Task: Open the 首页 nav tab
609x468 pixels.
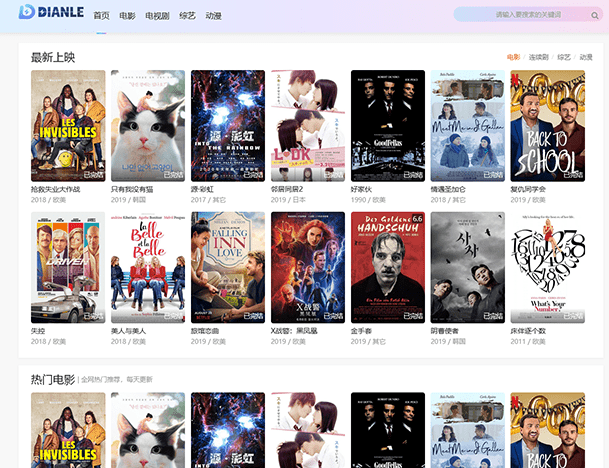Action: point(101,16)
